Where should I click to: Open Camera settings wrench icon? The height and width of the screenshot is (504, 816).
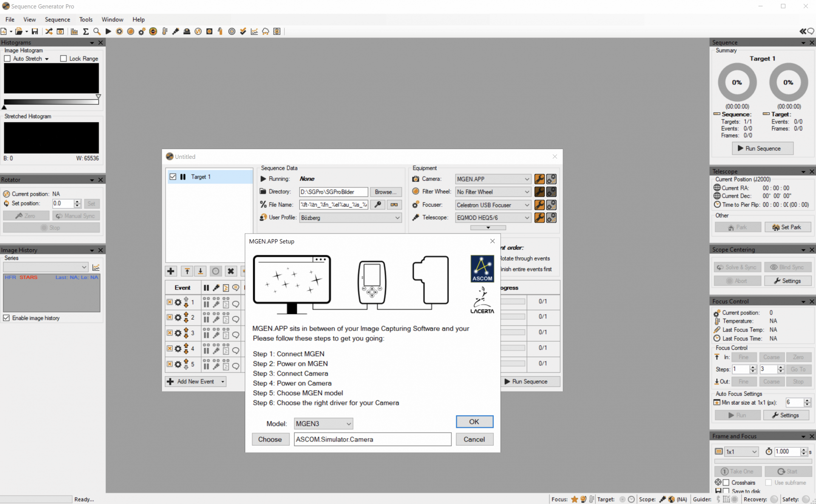coord(539,179)
